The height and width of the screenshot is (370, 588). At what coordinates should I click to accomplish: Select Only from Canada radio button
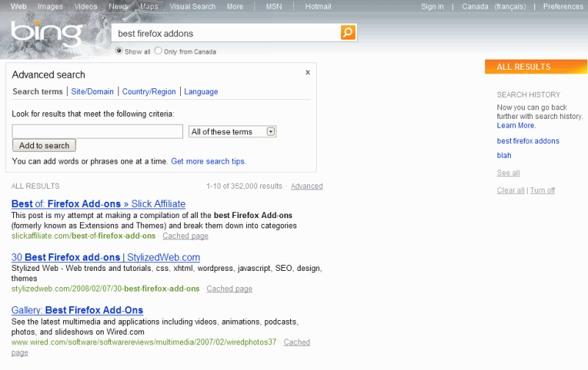pos(158,51)
